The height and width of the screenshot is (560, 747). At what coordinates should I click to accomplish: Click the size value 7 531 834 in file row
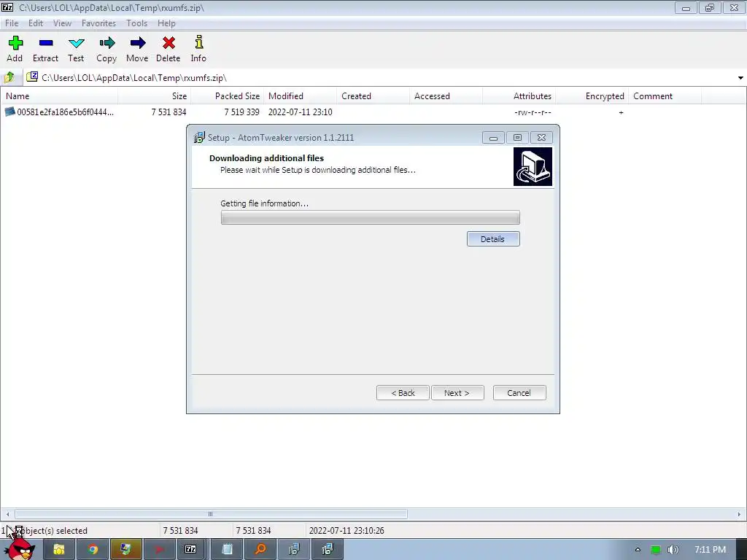[x=169, y=112]
